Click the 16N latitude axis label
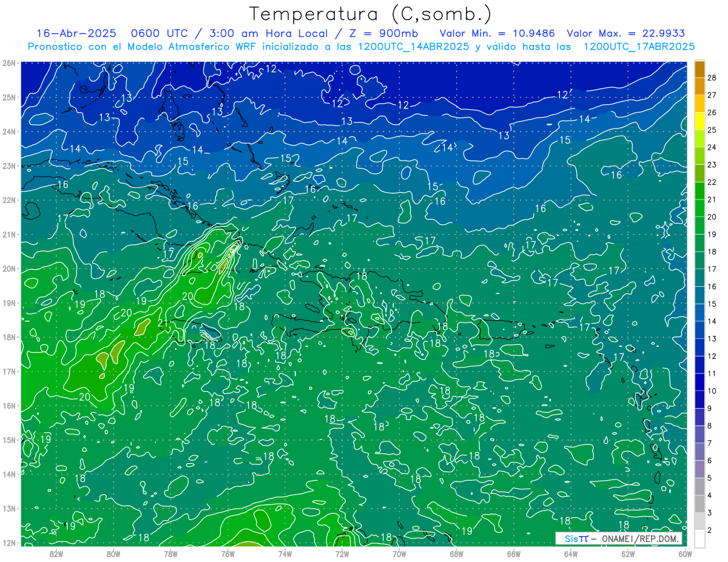 tap(8, 406)
